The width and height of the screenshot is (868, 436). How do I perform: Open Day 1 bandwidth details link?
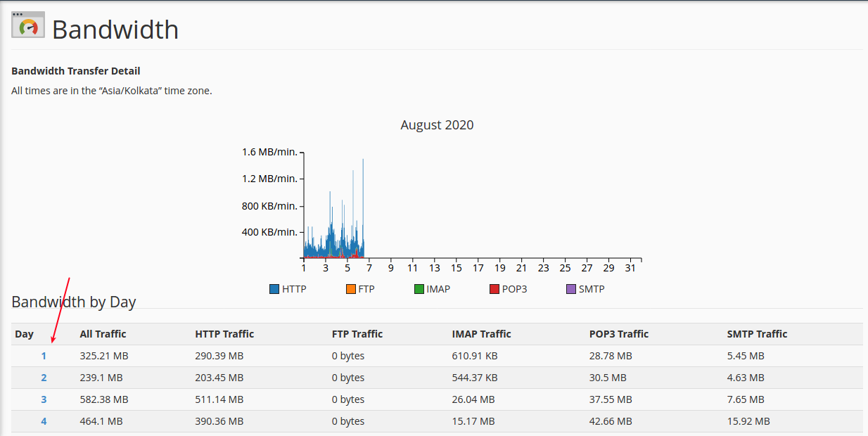(44, 356)
